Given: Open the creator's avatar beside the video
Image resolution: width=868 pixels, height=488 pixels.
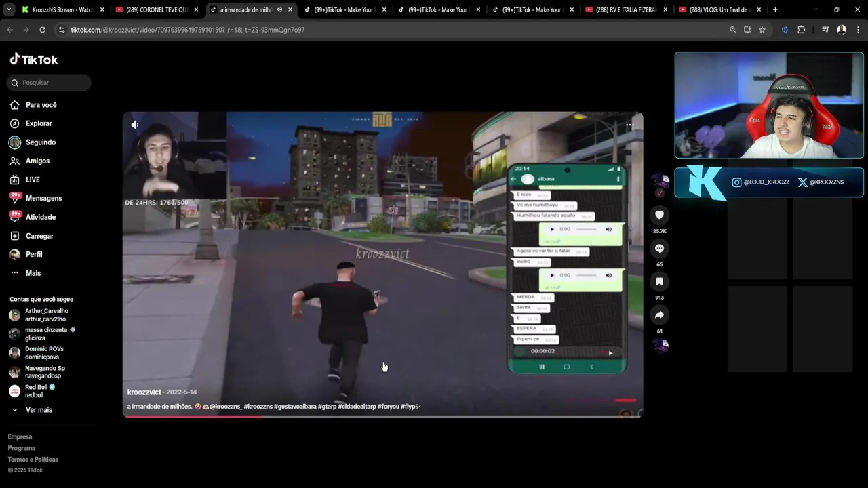Looking at the screenshot, I should pos(660,180).
